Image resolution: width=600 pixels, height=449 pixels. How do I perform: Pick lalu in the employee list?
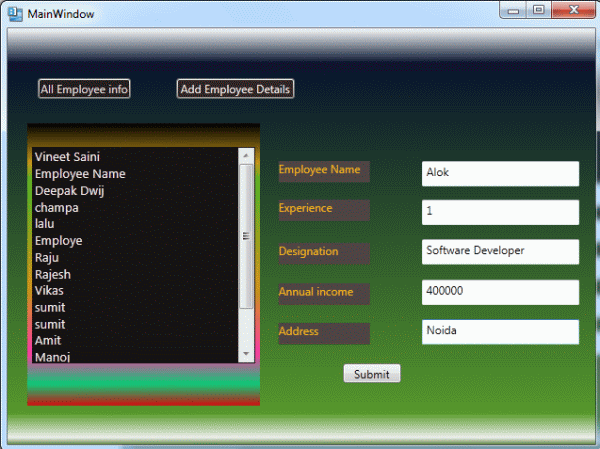135,224
